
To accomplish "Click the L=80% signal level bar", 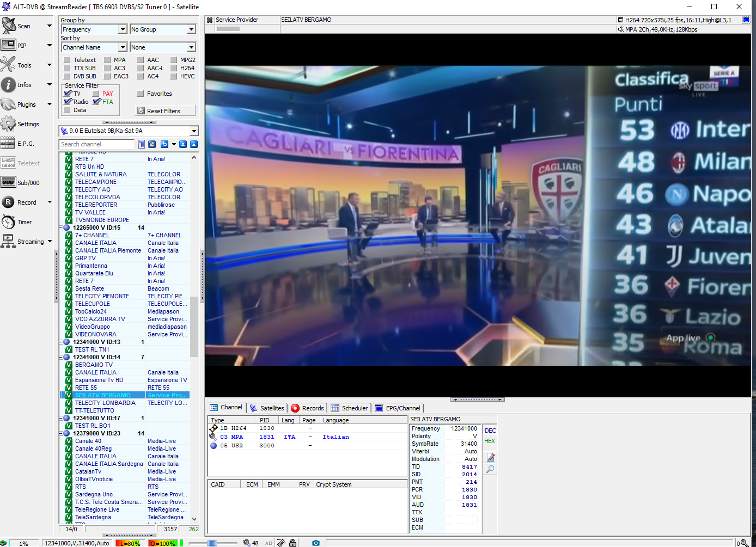I will click(130, 543).
